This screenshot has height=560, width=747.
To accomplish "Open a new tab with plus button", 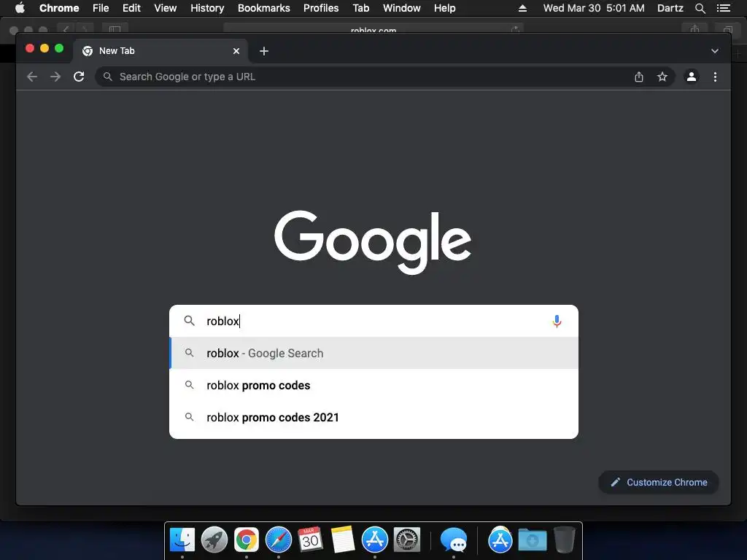I will [x=264, y=51].
